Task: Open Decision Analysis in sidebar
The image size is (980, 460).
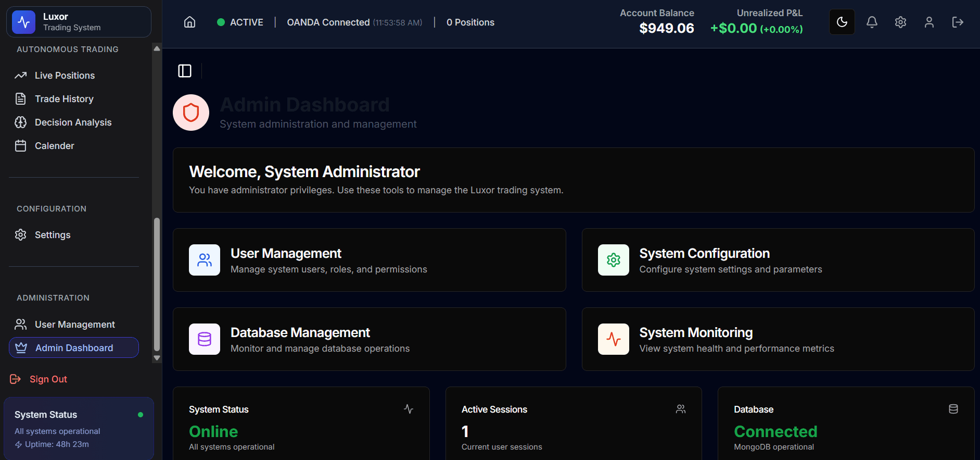Action: point(74,122)
